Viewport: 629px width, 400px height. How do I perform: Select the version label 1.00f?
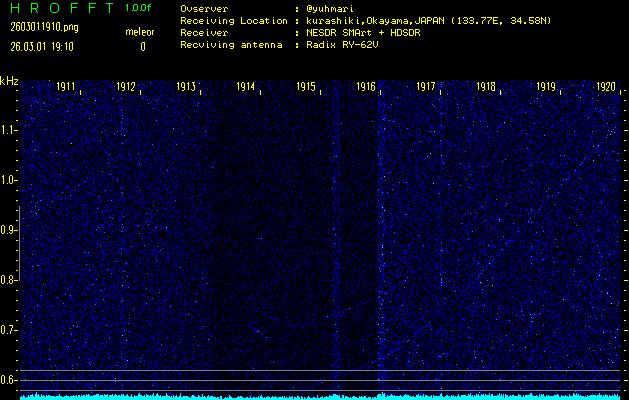click(138, 8)
